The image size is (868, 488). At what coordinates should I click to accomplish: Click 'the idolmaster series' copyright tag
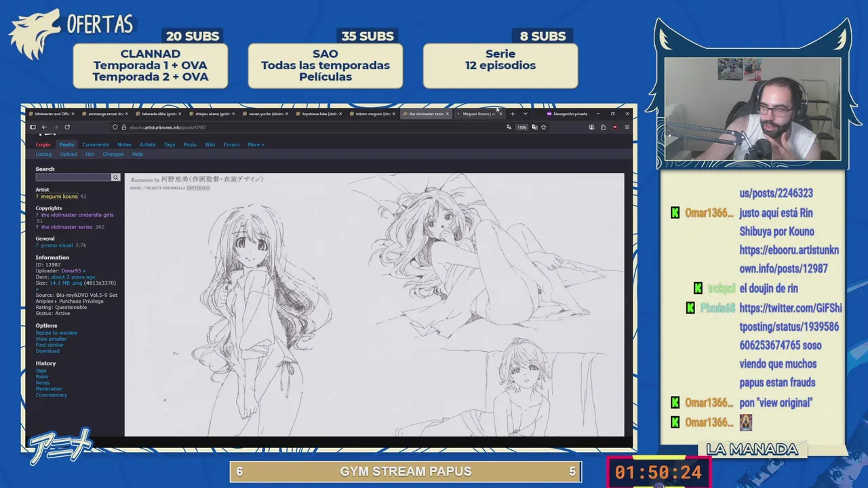click(66, 227)
